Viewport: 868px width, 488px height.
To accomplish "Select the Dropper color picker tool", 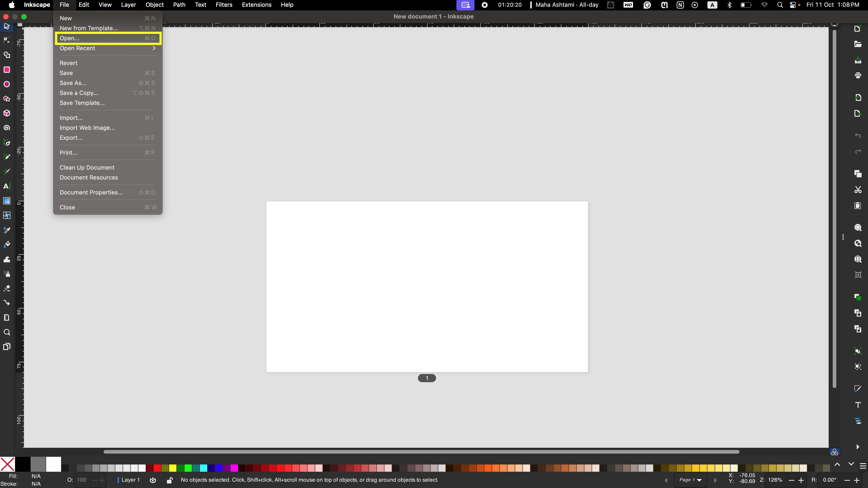I will 7,230.
